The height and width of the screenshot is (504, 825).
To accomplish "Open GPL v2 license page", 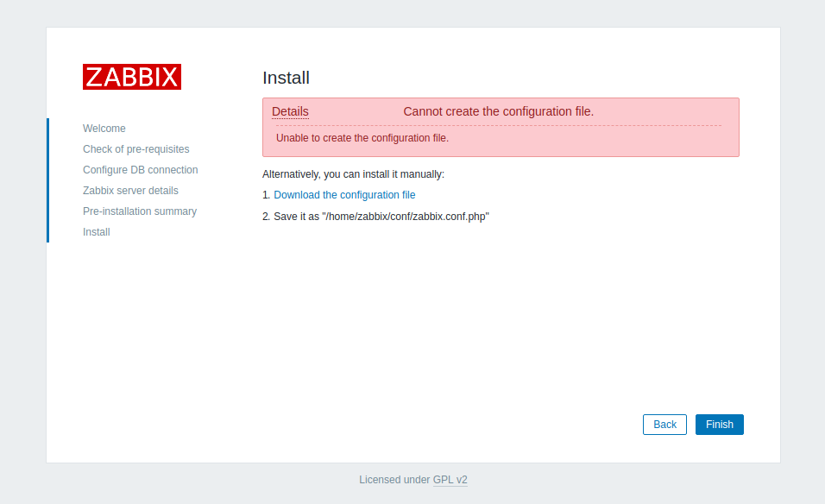I will pyautogui.click(x=450, y=480).
